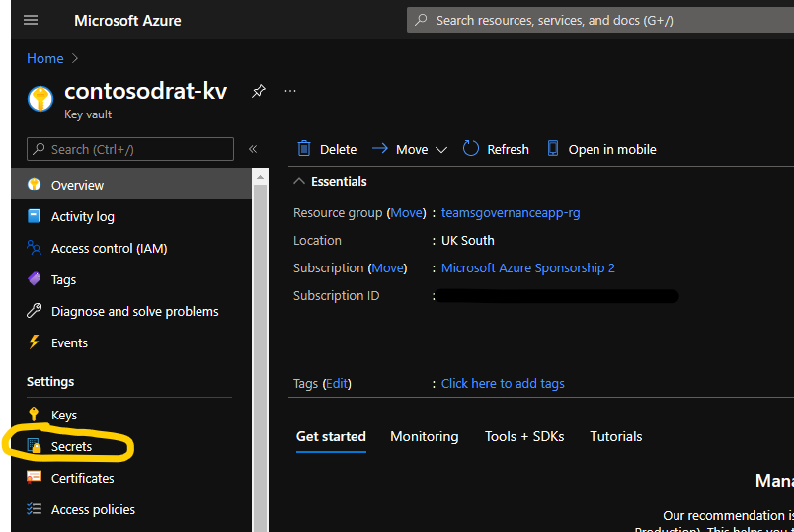The width and height of the screenshot is (794, 532).
Task: Switch to the Tutorials tab
Action: pos(616,436)
